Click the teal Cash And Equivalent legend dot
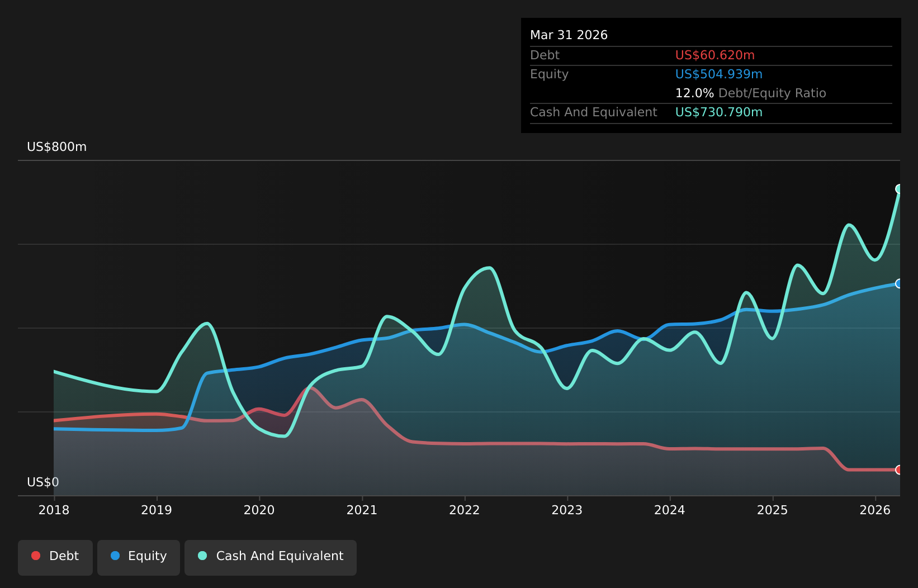This screenshot has width=918, height=588. coord(202,556)
